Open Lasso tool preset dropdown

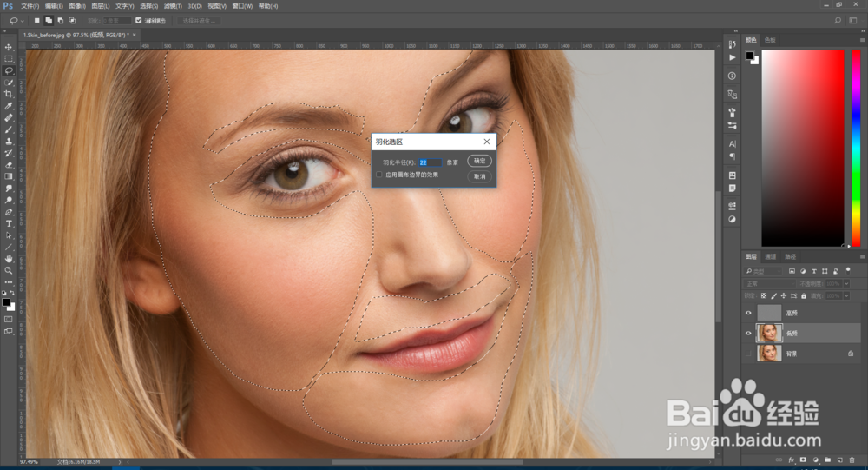point(23,21)
